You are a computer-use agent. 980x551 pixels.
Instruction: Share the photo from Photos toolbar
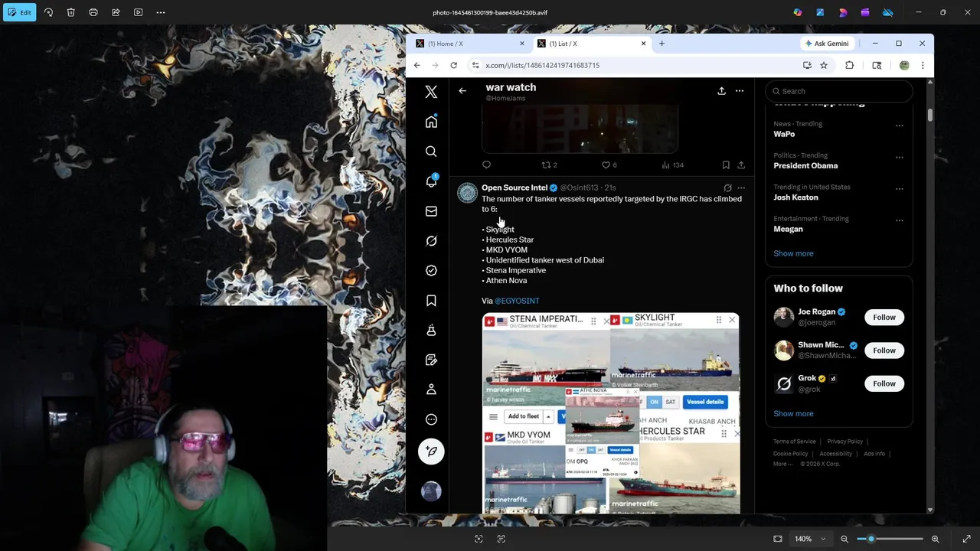[x=116, y=12]
